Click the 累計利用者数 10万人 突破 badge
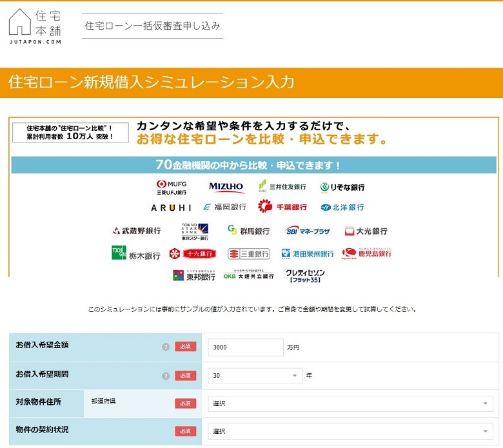 click(70, 132)
